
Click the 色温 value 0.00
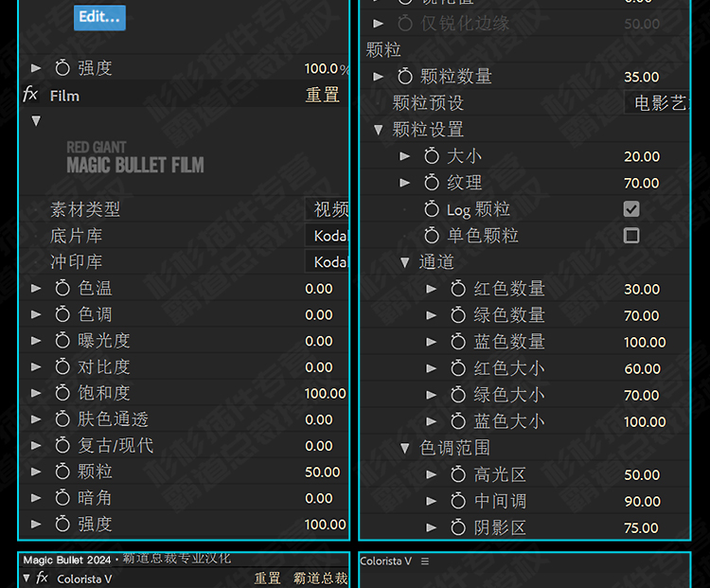coord(319,289)
